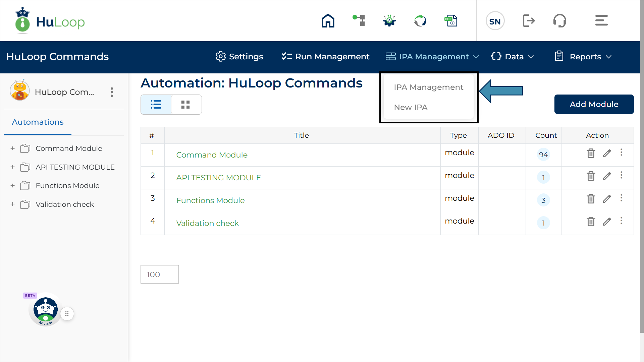
Task: Click the sync/refresh icon
Action: click(420, 20)
